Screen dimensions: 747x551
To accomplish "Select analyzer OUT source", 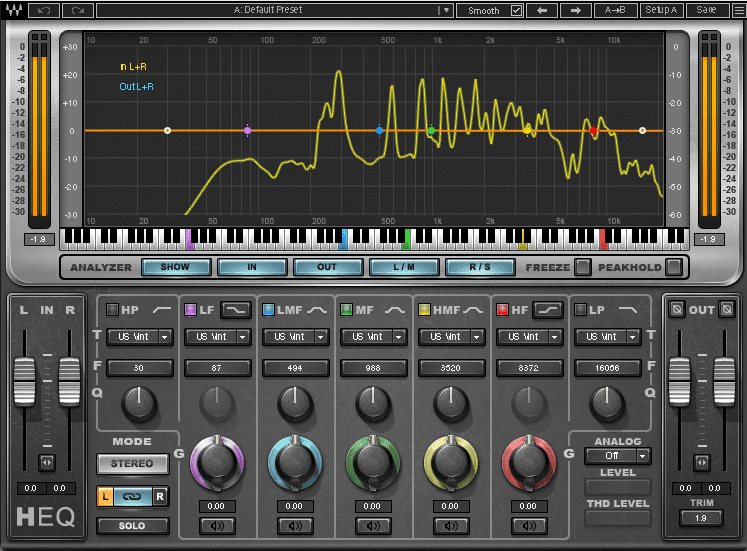I will [x=328, y=267].
